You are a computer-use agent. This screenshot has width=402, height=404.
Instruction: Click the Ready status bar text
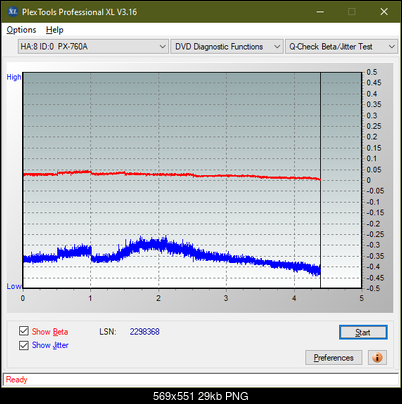tap(16, 380)
